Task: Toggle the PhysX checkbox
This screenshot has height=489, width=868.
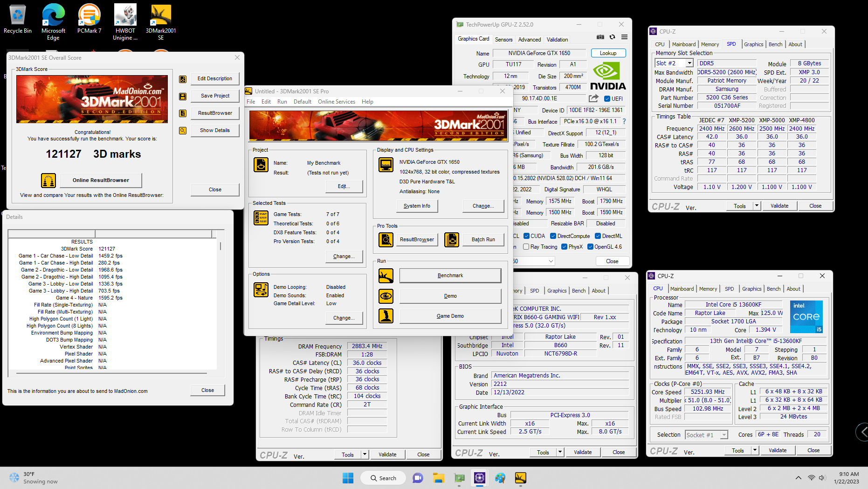Action: [x=565, y=247]
